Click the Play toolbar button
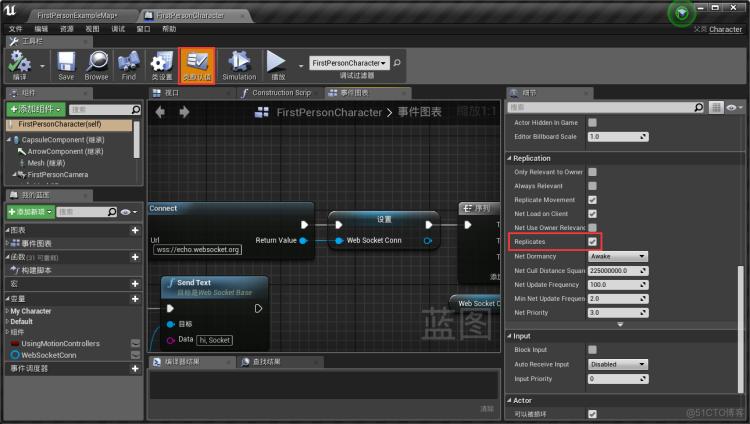Viewport: 750px width, 424px height. click(277, 65)
